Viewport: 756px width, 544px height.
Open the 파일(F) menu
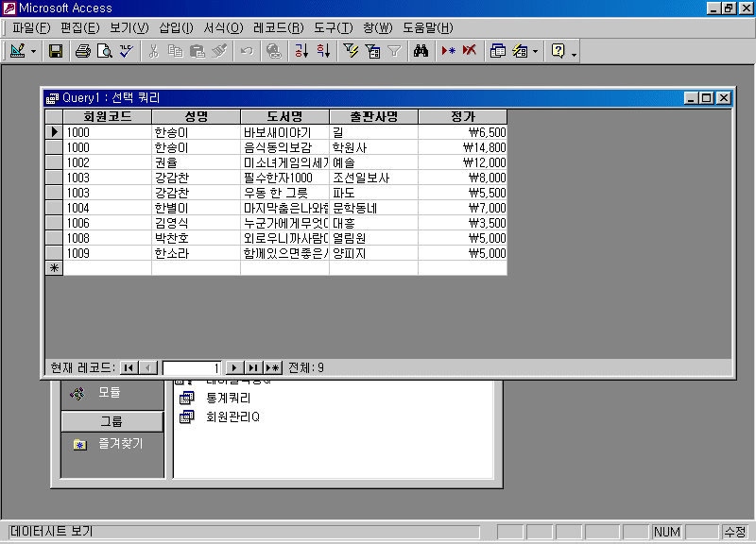click(31, 28)
